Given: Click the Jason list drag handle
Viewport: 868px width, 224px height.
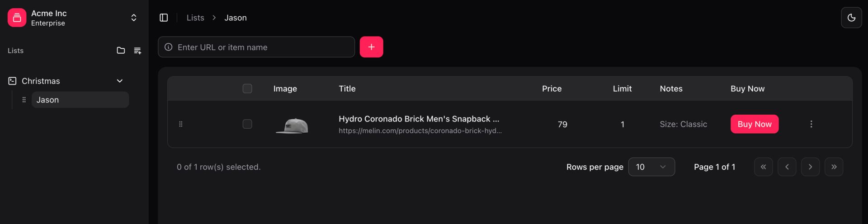Looking at the screenshot, I should pos(24,100).
